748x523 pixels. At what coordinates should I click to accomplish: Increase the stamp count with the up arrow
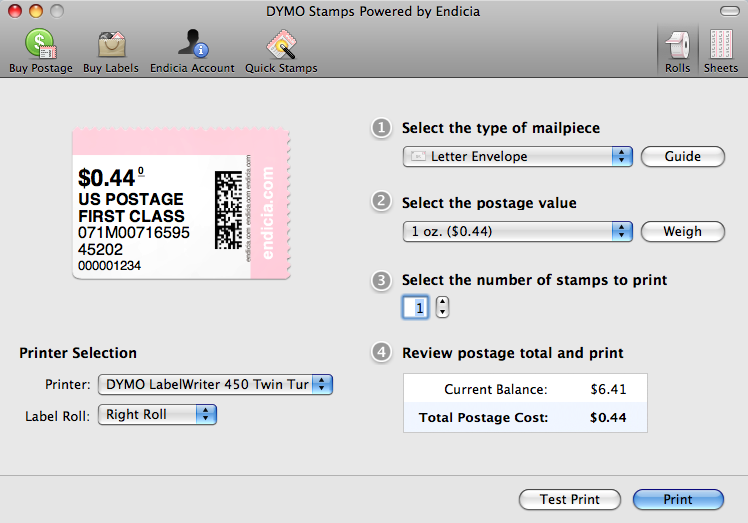(x=443, y=302)
